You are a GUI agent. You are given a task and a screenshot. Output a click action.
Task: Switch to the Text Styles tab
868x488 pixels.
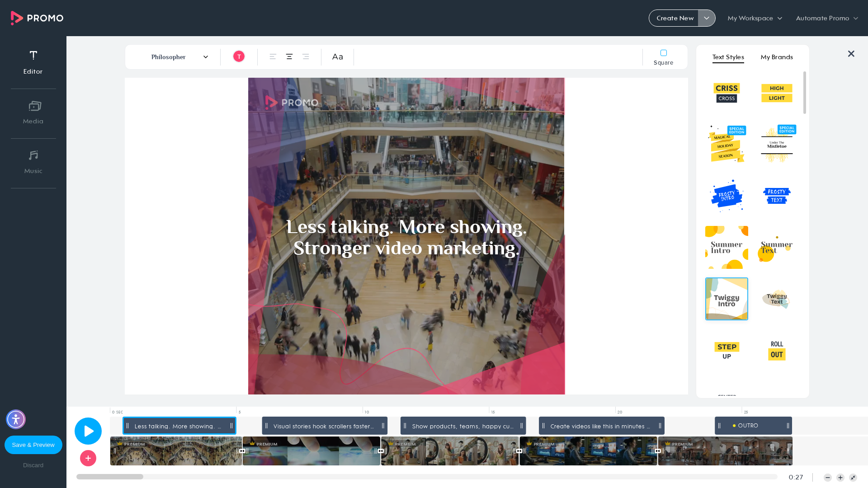[x=728, y=57]
